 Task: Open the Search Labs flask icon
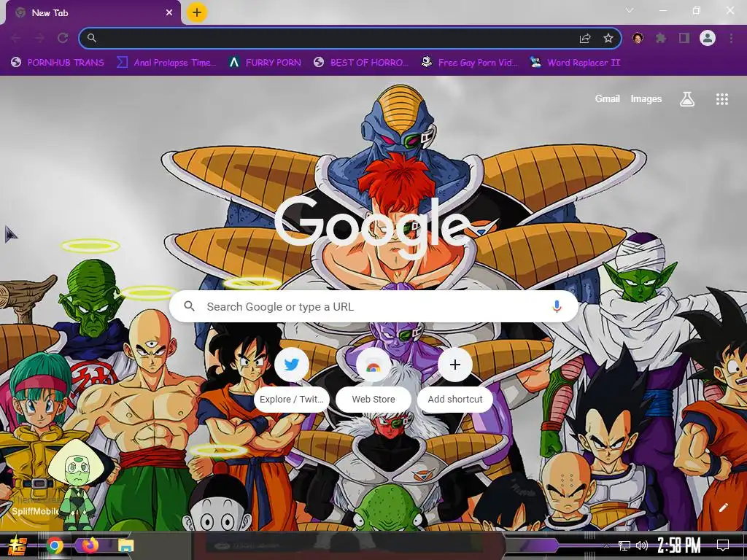click(x=687, y=99)
